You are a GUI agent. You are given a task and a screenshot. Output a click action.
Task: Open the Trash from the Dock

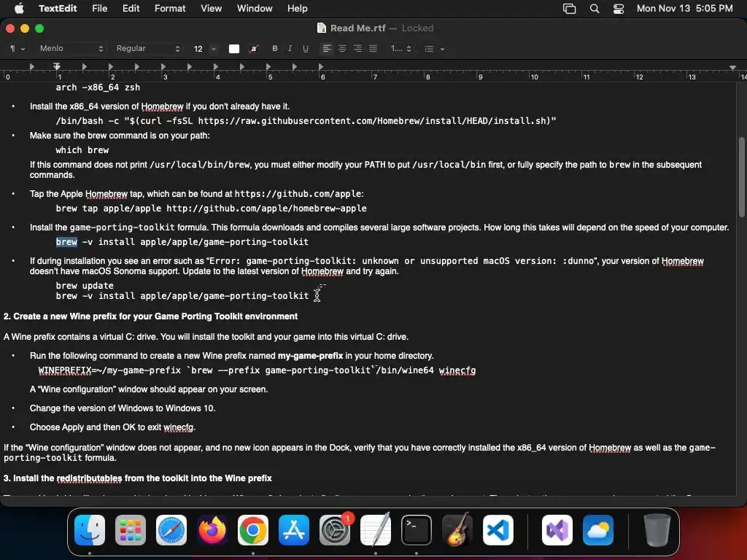(x=657, y=530)
